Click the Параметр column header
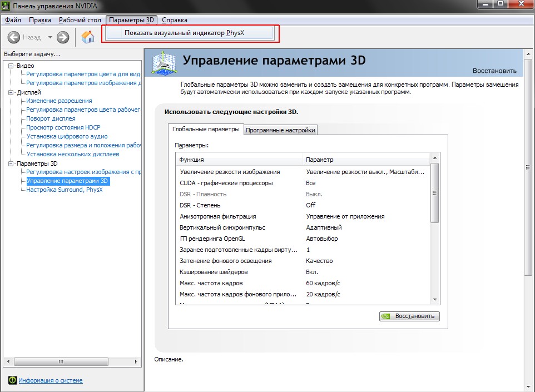Screen dimensions: 535x392 pos(366,160)
